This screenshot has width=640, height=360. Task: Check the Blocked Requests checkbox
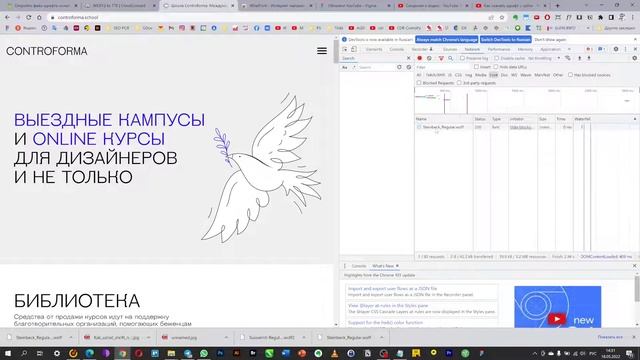[x=419, y=83]
